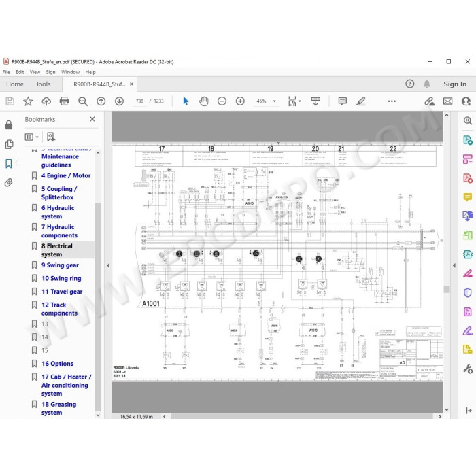The image size is (476, 476).
Task: Add a comment sticky note
Action: click(x=343, y=101)
